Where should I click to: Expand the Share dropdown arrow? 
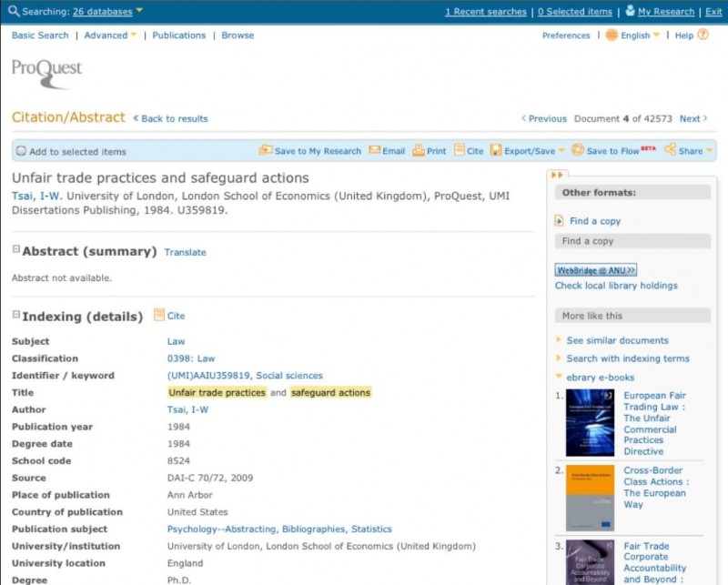click(x=709, y=150)
